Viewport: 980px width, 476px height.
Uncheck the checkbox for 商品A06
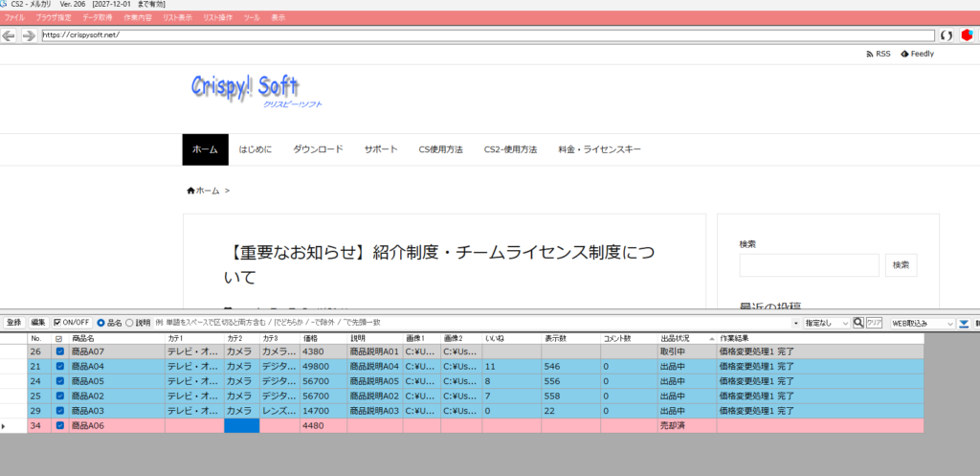(60, 426)
